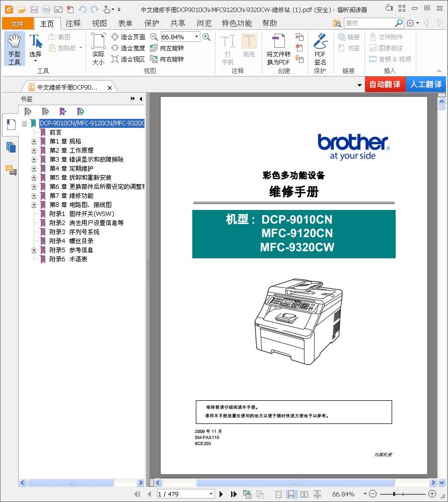The height and width of the screenshot is (502, 448).
Task: Select the Typewriter tool
Action: click(x=228, y=49)
